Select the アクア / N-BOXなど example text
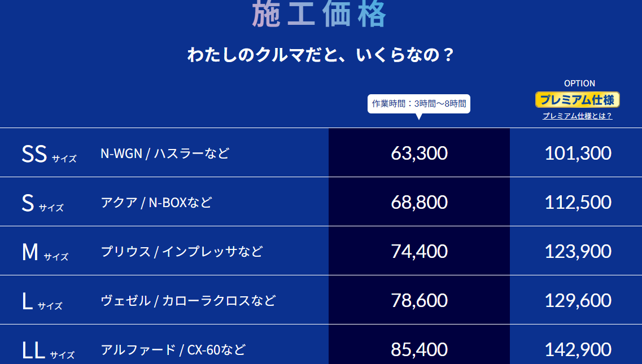The width and height of the screenshot is (642, 364). point(156,202)
